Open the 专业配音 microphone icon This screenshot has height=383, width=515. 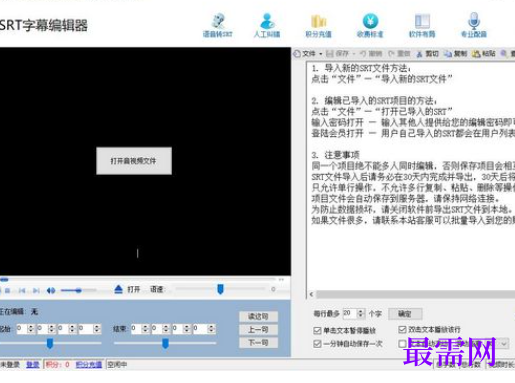point(474,25)
